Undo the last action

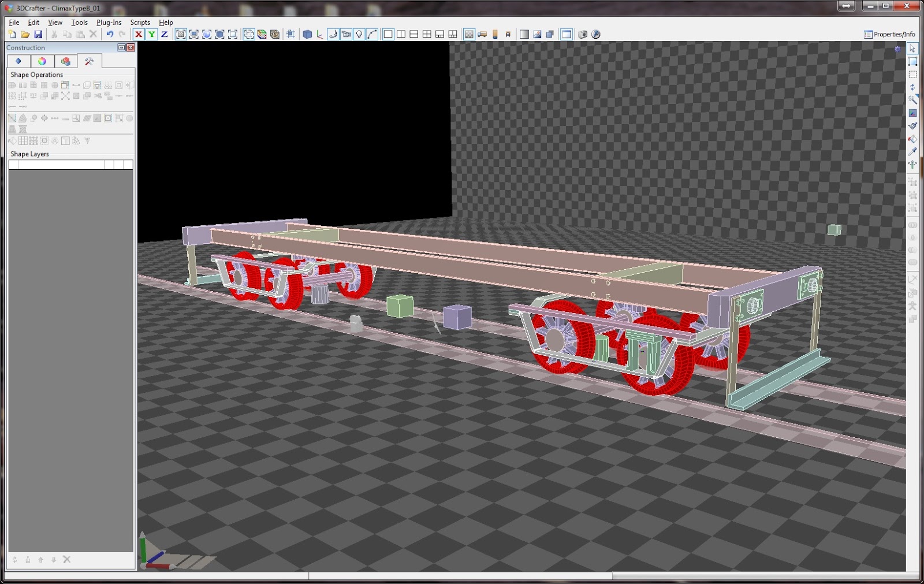(x=109, y=35)
